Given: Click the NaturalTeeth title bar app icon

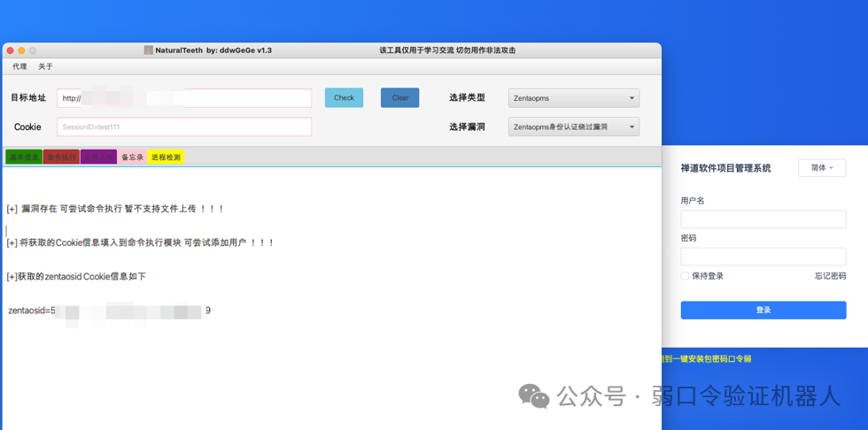Looking at the screenshot, I should tap(149, 50).
